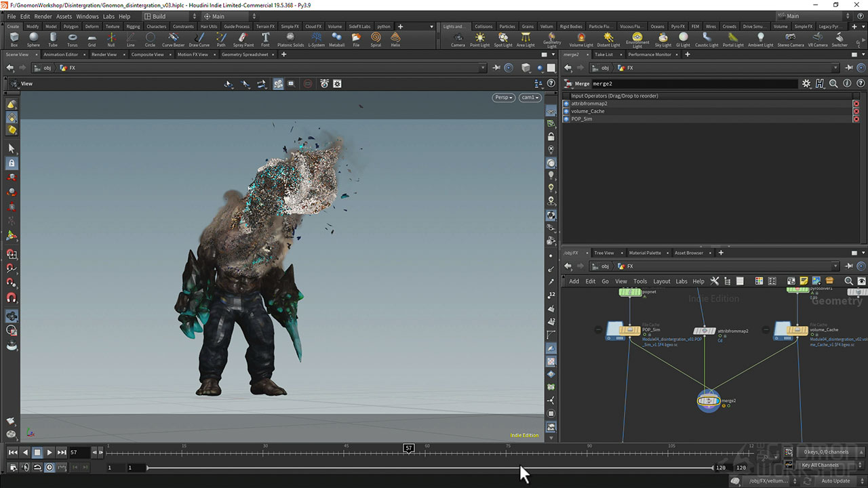Open the Persp viewport dropdown

click(x=503, y=98)
